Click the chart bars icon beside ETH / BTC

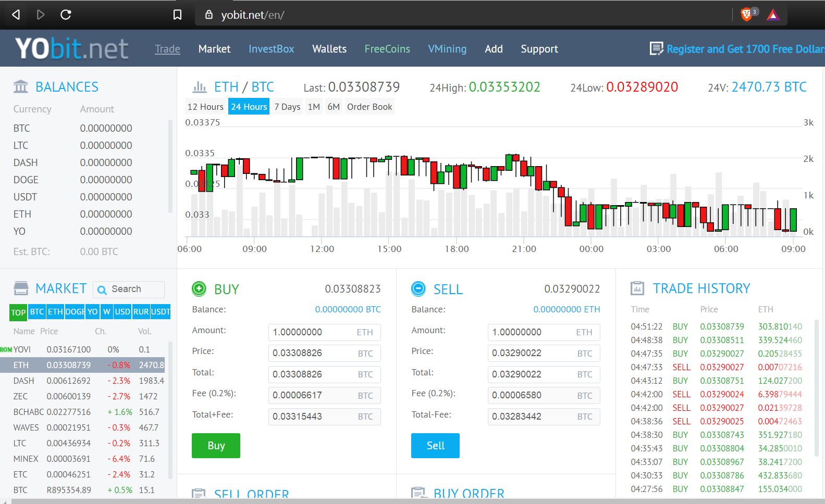tap(200, 86)
